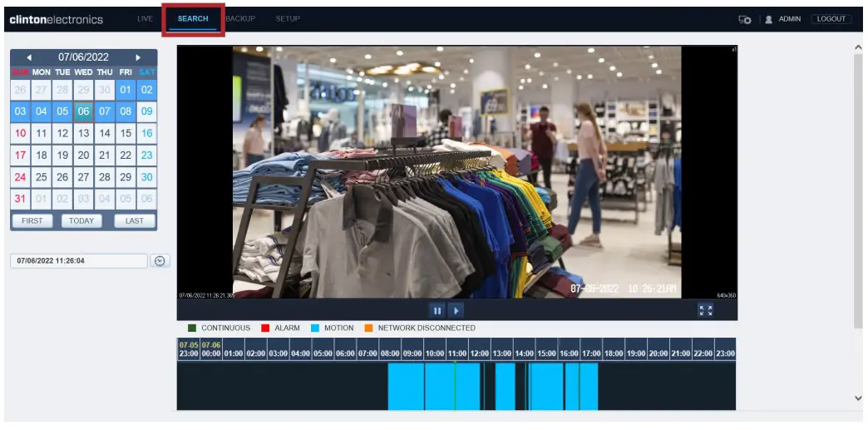Viewport: 868px width, 430px height.
Task: Select July 01 on the calendar
Action: click(126, 90)
